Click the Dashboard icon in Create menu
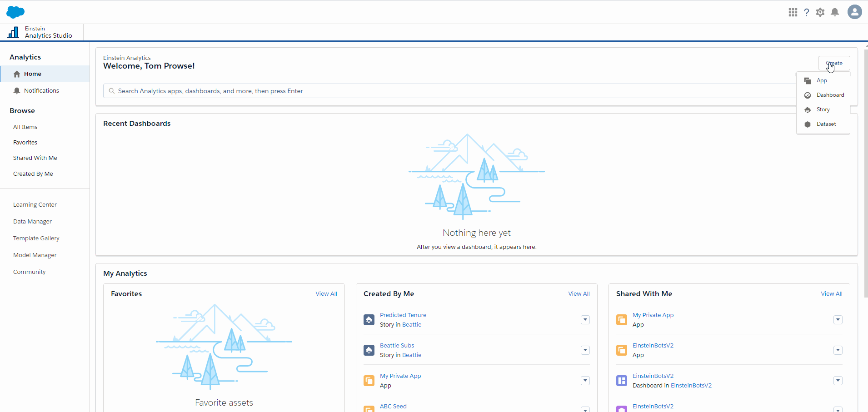Image resolution: width=868 pixels, height=412 pixels. click(808, 95)
